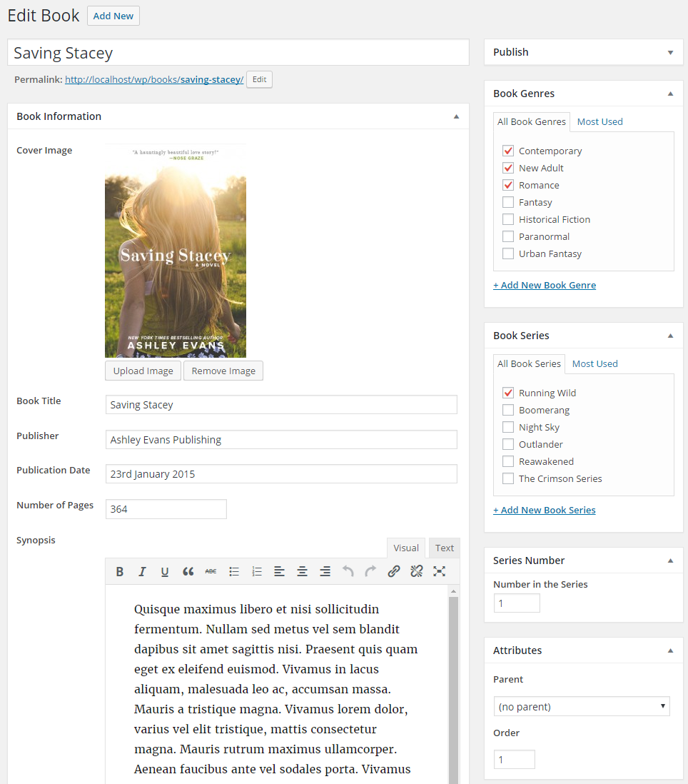Switch to All Book Genres tab

click(532, 122)
